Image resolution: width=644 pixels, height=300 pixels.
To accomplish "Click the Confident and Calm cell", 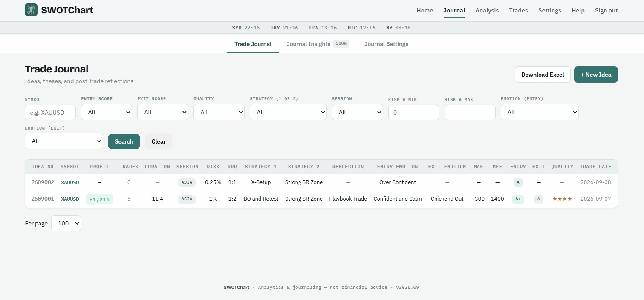I will coord(398,199).
